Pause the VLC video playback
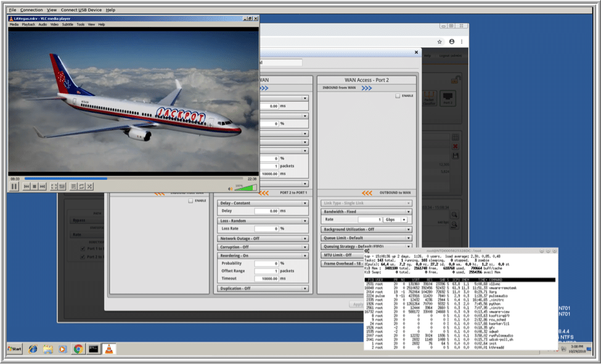The image size is (601, 364). pyautogui.click(x=14, y=187)
